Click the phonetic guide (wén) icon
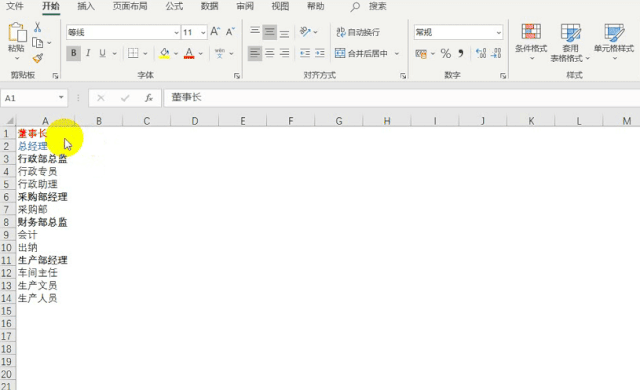Screen dimensions: 640x390 tap(220, 53)
